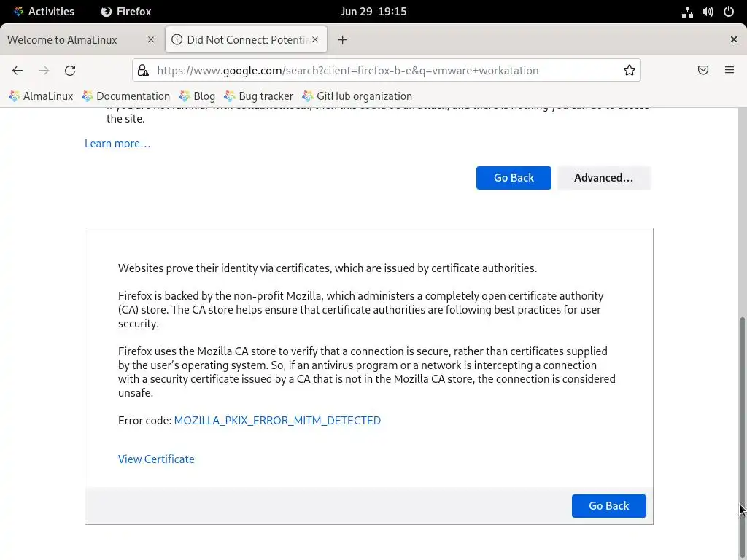The height and width of the screenshot is (560, 747).
Task: Reload the current page
Action: point(70,71)
